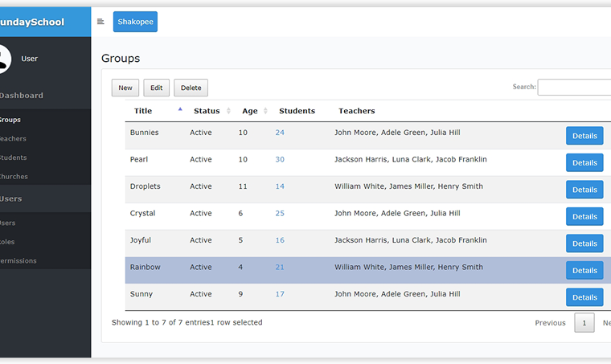Open the Shakopee church selector
The width and height of the screenshot is (611, 364).
coord(135,22)
